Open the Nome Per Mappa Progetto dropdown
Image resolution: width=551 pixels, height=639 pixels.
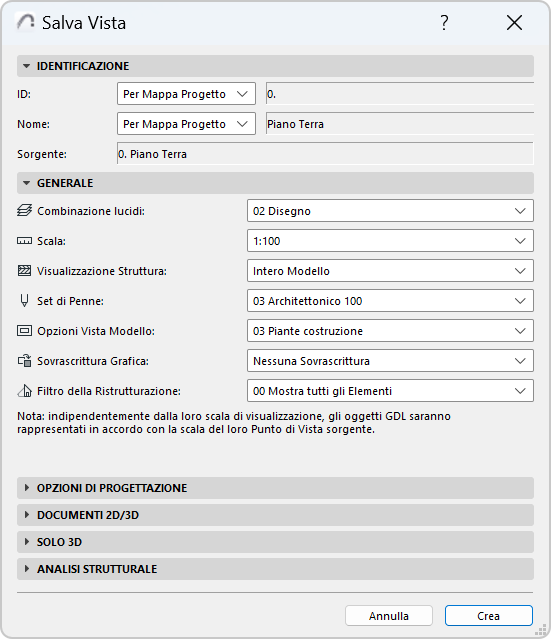186,124
